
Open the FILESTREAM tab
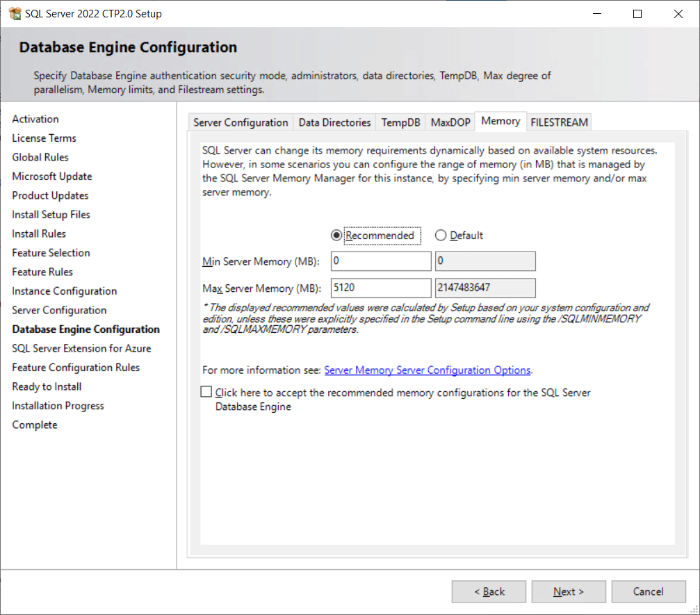[x=559, y=122]
